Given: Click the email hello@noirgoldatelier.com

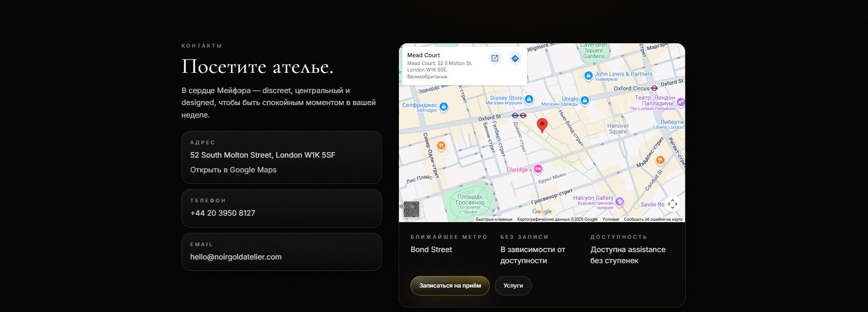Looking at the screenshot, I should click(236, 257).
